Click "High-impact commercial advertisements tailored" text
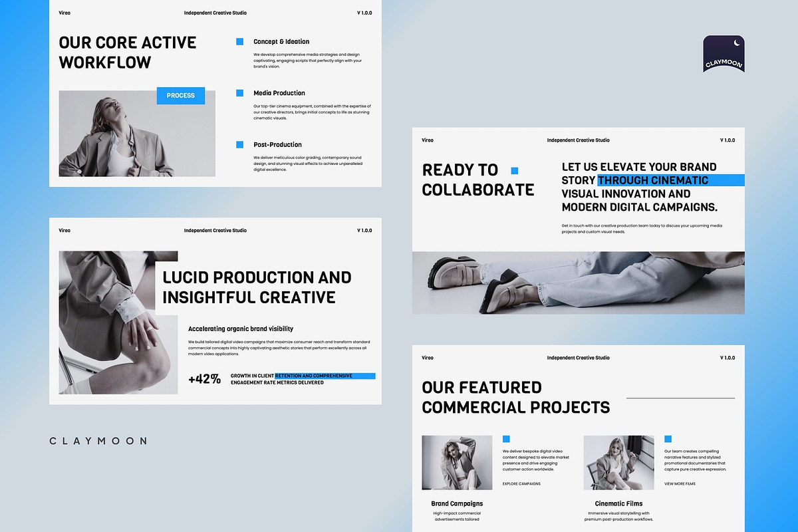The image size is (798, 532). (457, 516)
